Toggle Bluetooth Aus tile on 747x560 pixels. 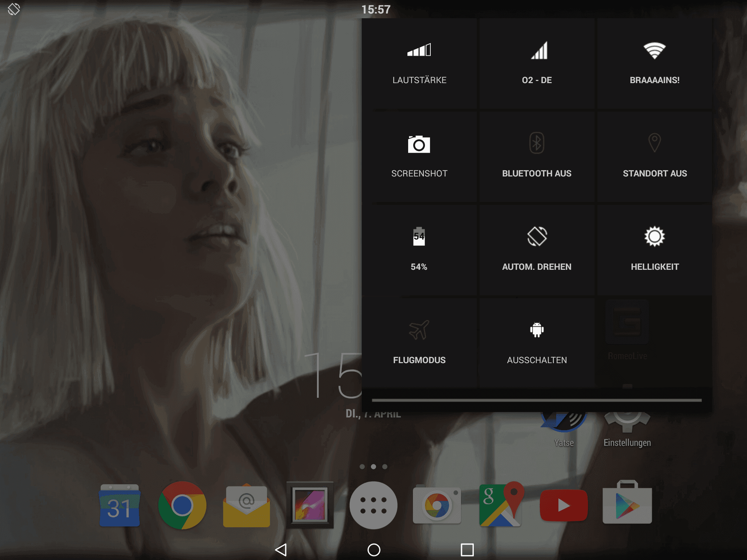[537, 157]
